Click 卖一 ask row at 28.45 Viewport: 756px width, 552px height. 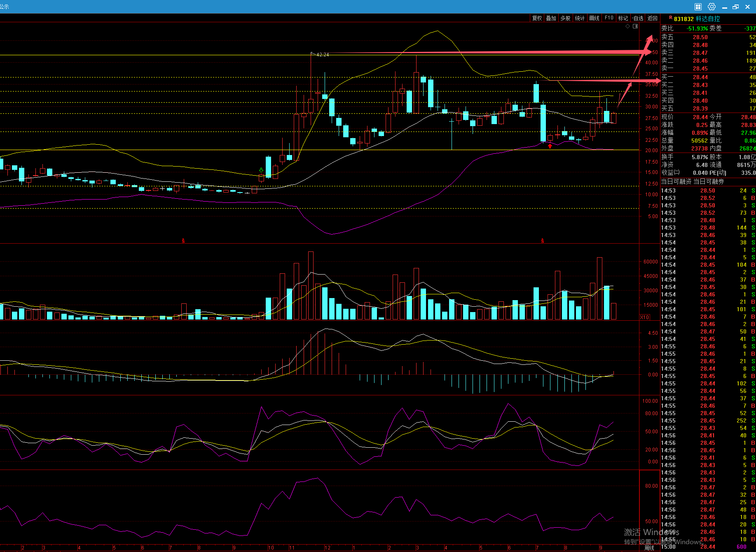click(x=709, y=68)
